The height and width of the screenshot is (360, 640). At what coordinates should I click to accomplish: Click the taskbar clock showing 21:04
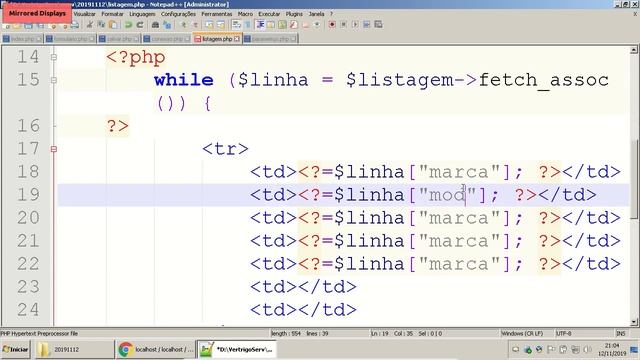coord(612,349)
